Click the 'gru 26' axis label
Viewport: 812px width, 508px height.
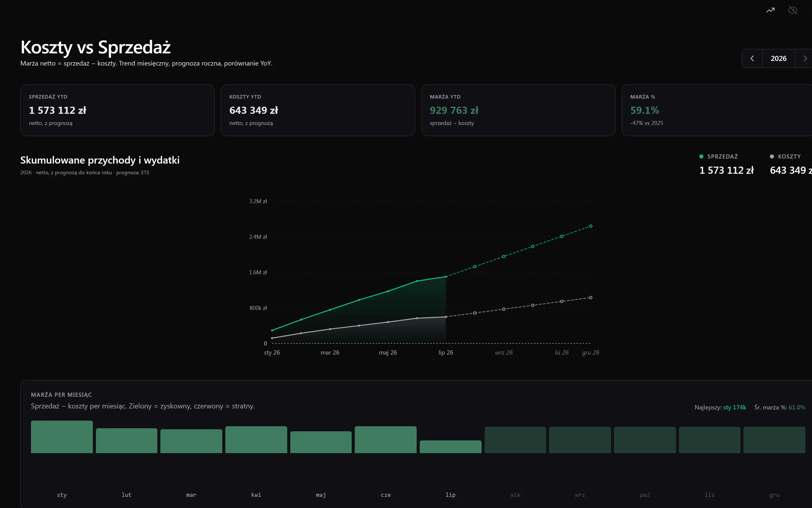pos(590,353)
